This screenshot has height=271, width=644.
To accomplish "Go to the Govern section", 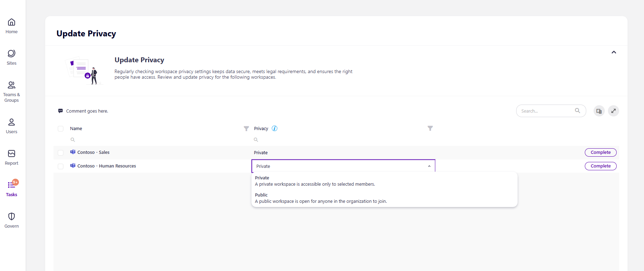I will (x=12, y=221).
